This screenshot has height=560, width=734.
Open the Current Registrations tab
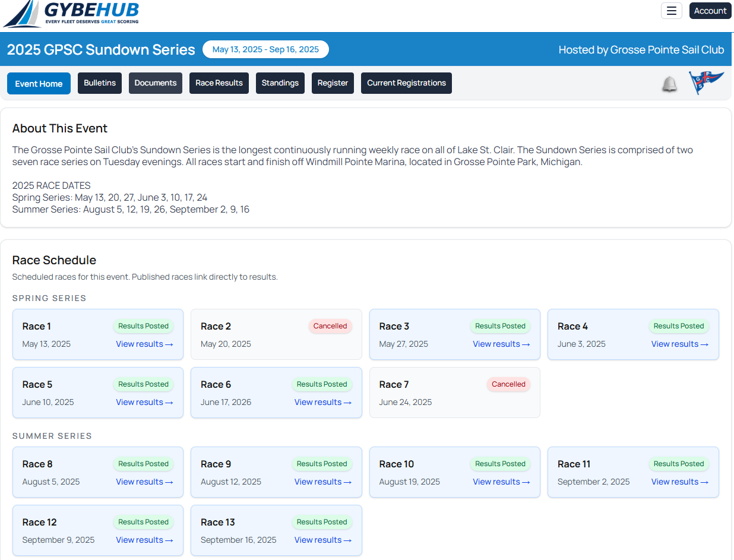click(x=406, y=83)
